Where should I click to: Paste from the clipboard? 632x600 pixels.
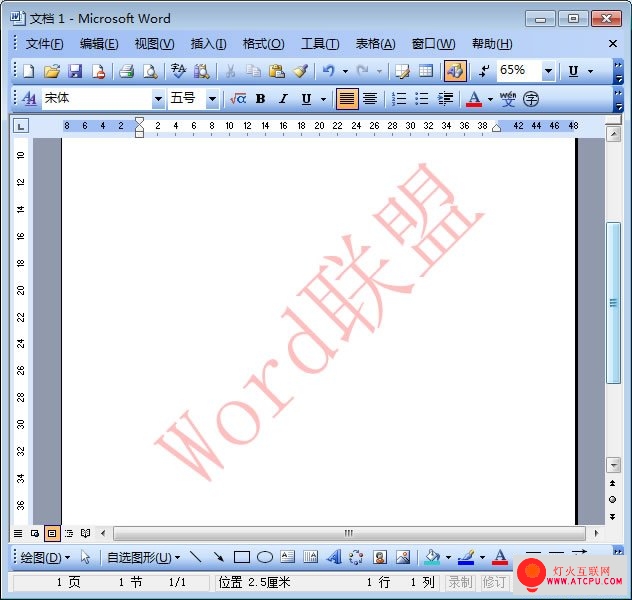pyautogui.click(x=276, y=71)
